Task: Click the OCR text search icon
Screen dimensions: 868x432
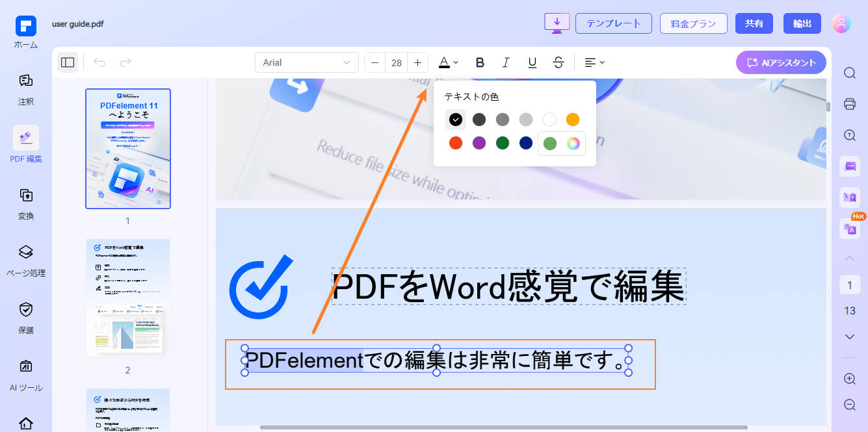Action: (x=850, y=135)
